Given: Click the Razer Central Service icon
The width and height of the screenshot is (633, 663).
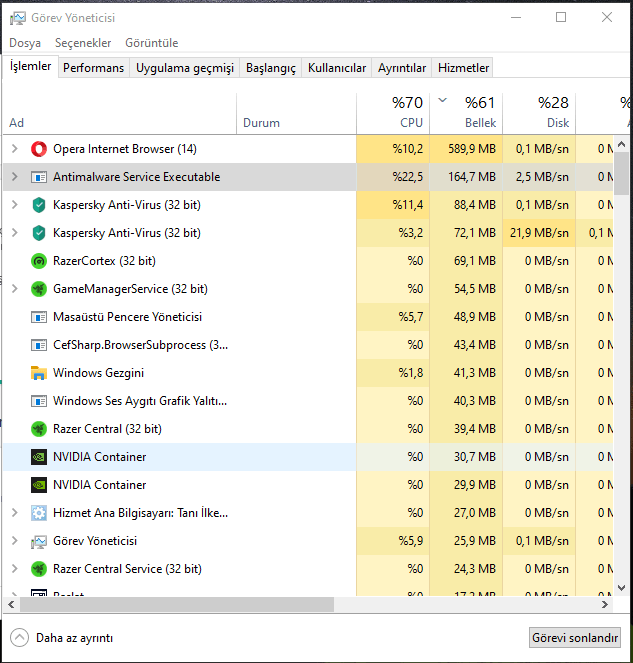Looking at the screenshot, I should pyautogui.click(x=39, y=569).
